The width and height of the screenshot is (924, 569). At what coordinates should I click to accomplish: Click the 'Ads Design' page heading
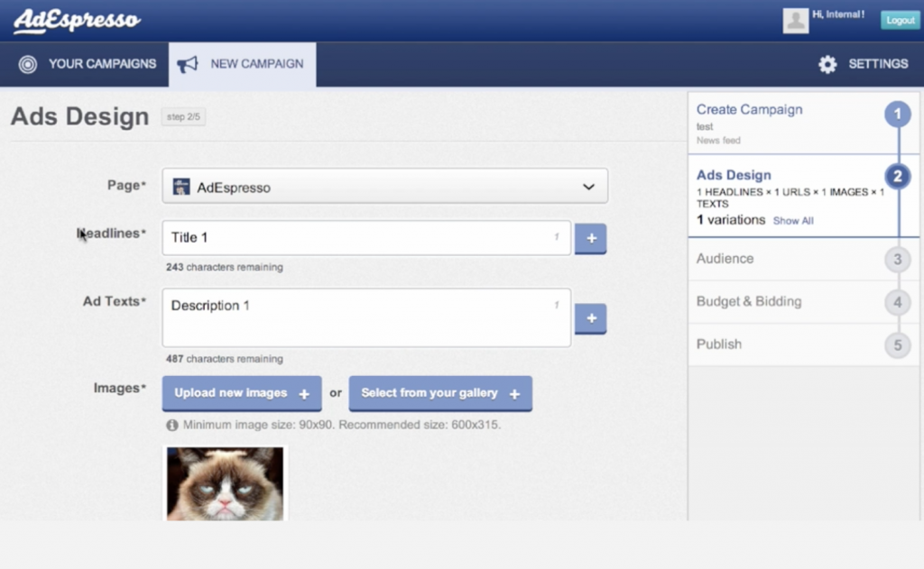tap(79, 116)
